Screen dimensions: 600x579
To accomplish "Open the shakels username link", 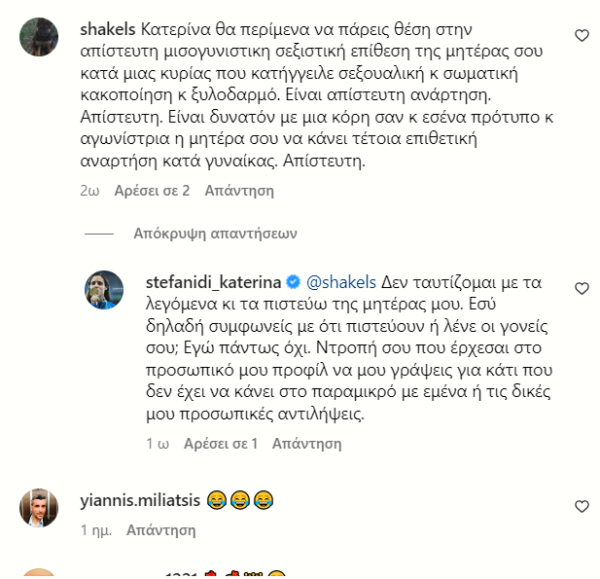I will click(x=105, y=28).
